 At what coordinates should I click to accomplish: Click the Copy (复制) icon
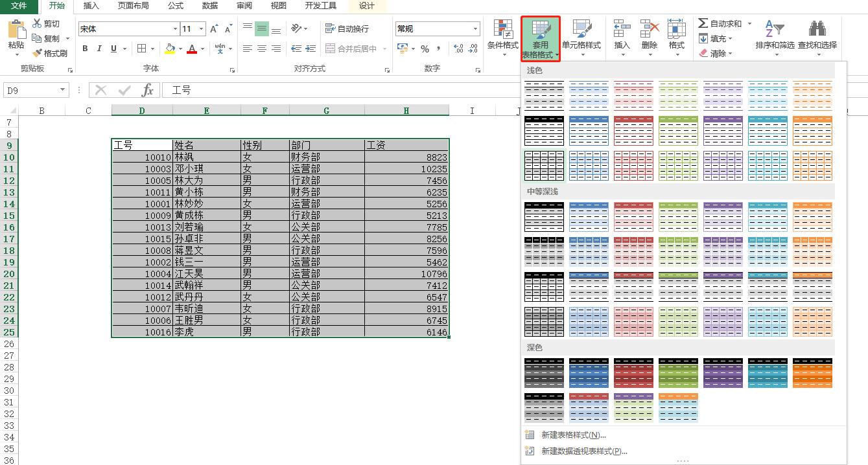37,38
